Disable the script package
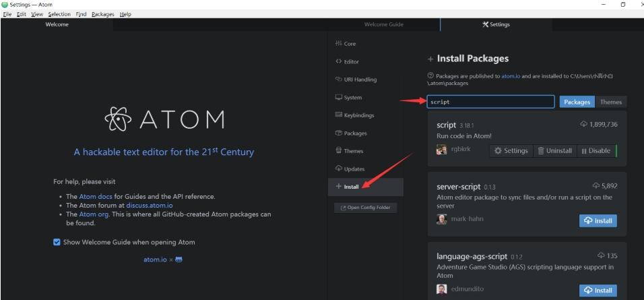 (596, 151)
